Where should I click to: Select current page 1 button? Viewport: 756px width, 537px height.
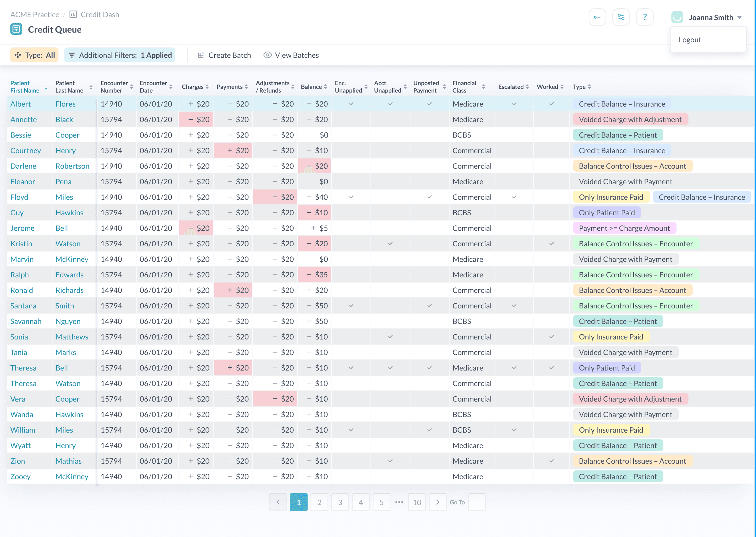(299, 502)
